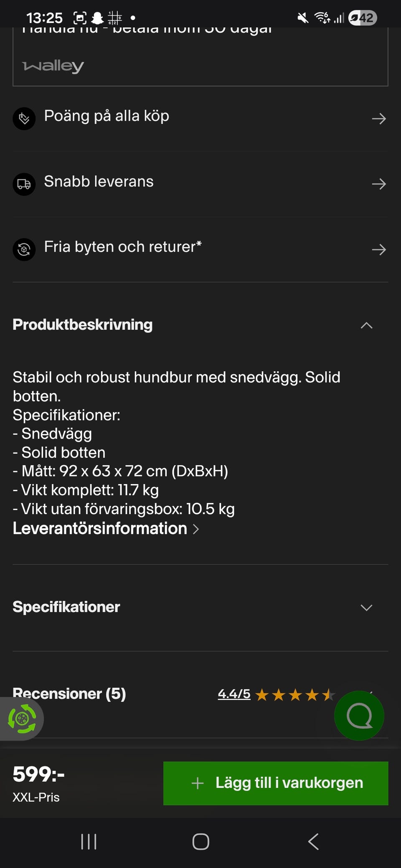The width and height of the screenshot is (401, 868).
Task: Tap the 599:- XXL-Pris price
Action: point(38,783)
